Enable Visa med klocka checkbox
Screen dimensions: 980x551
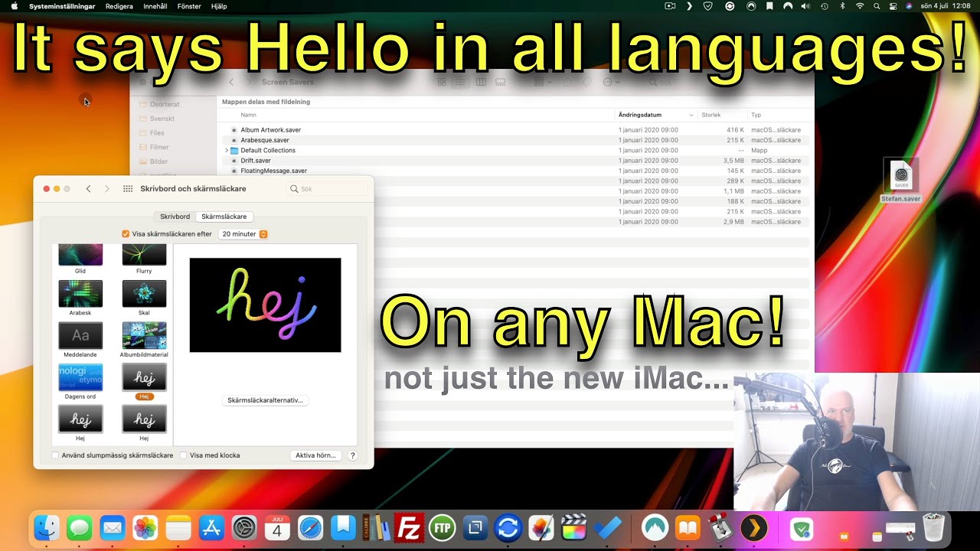(183, 455)
